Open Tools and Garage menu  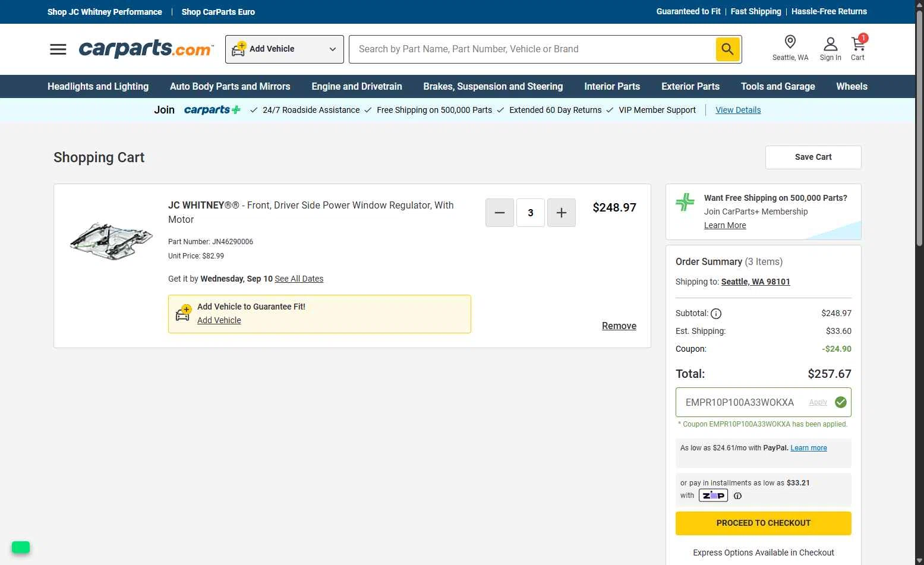tap(778, 87)
